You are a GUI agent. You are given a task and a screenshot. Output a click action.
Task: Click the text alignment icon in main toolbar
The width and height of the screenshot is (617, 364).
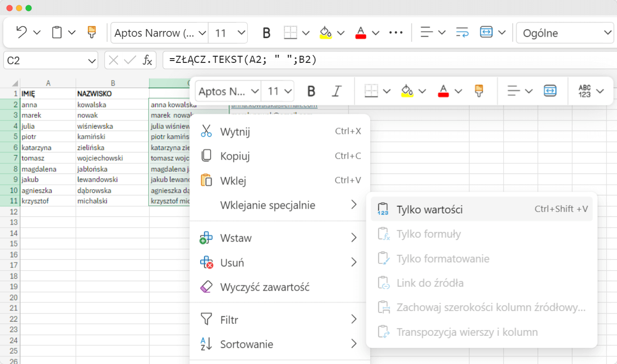point(426,32)
